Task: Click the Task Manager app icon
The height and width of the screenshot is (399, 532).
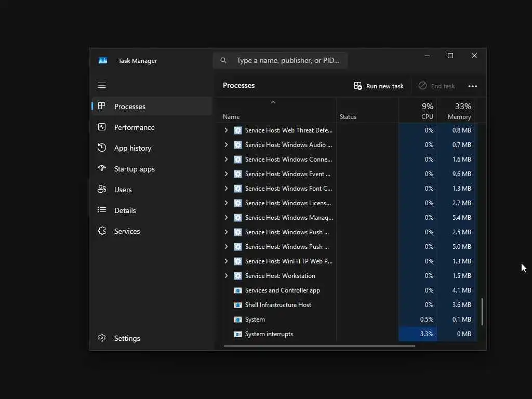Action: [x=103, y=60]
